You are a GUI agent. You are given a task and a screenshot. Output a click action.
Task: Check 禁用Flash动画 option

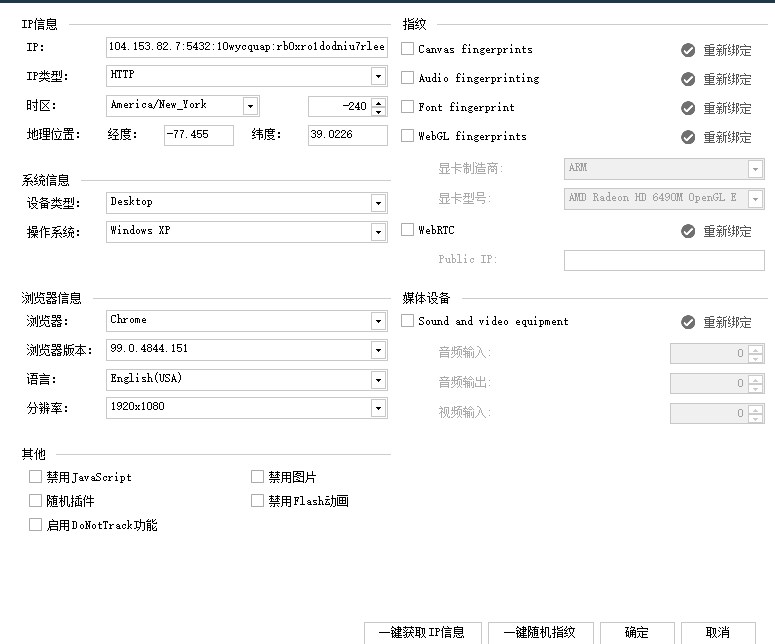click(257, 501)
